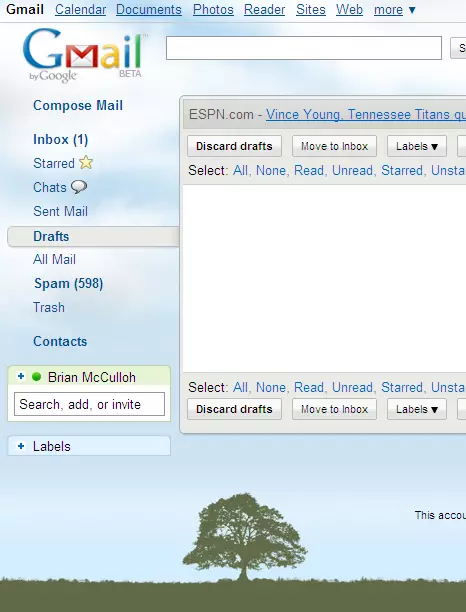
Task: Click the Search, add, or invite box
Action: (x=89, y=404)
